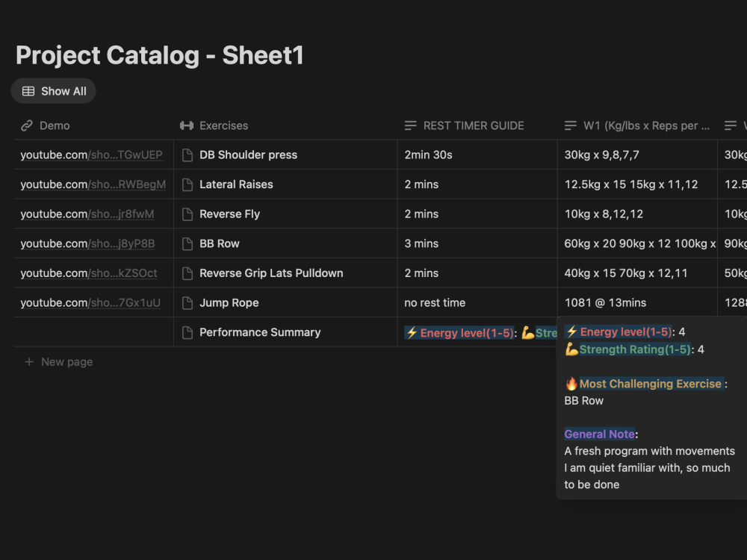The width and height of the screenshot is (747, 560).
Task: Select '2 mins' cell of Reverse Grip Lats Pulldown
Action: pos(477,273)
